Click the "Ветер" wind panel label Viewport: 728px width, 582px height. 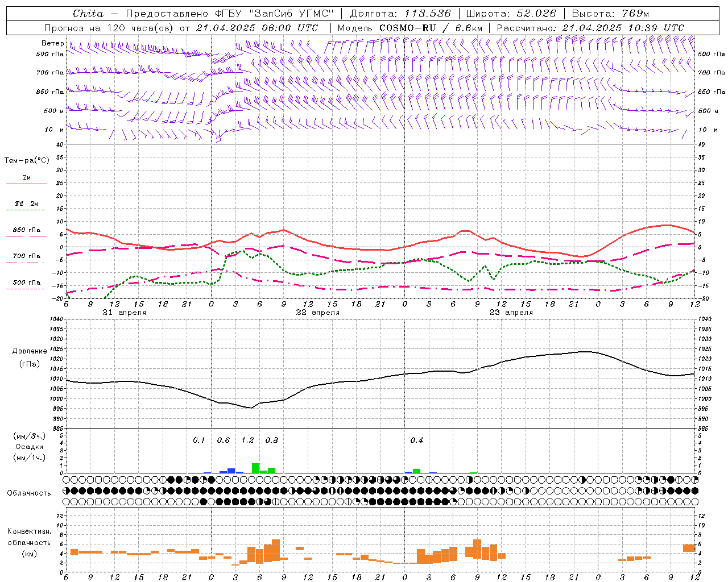(52, 43)
